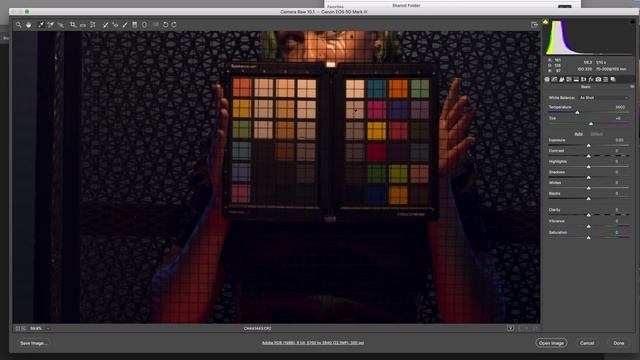
Task: Select the Graduated Filter tool
Action: click(135, 25)
